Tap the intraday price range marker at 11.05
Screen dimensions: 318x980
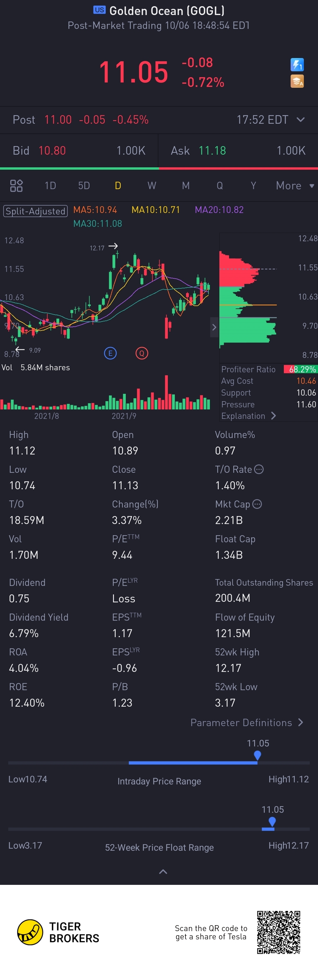(x=258, y=755)
